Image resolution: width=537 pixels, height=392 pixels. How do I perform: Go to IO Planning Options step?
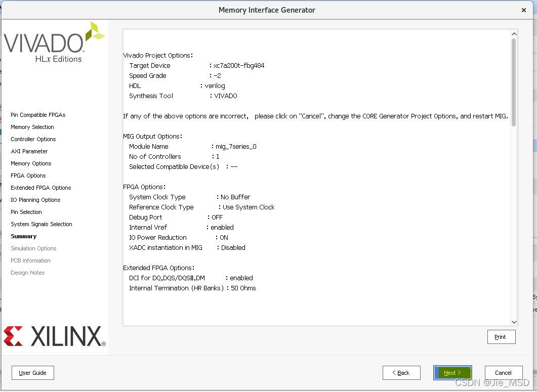[35, 200]
